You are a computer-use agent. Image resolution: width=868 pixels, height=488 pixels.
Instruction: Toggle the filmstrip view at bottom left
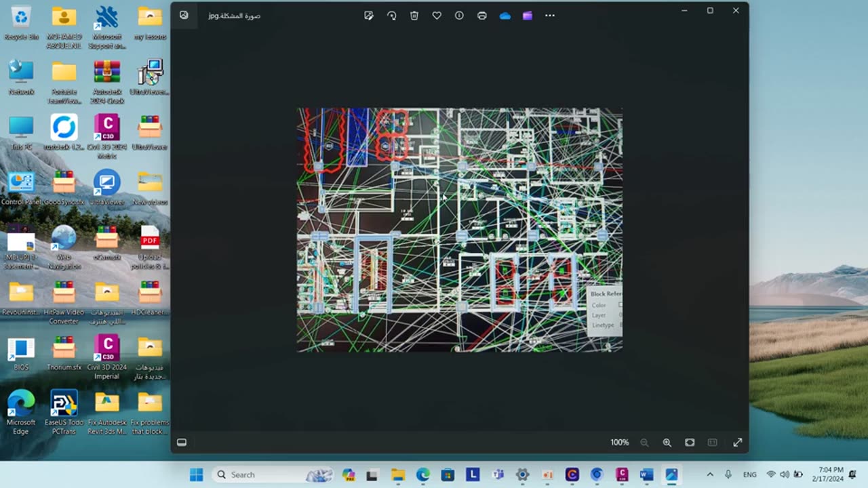click(182, 443)
